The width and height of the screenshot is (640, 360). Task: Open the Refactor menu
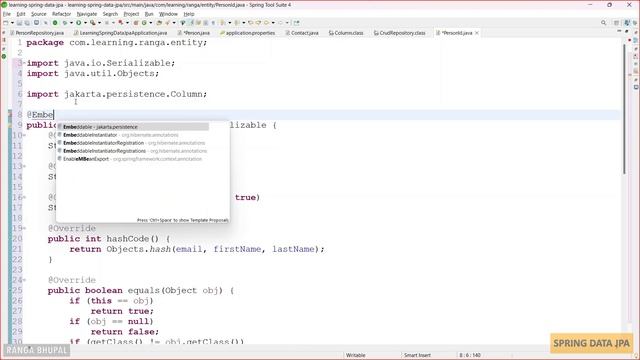click(x=62, y=14)
